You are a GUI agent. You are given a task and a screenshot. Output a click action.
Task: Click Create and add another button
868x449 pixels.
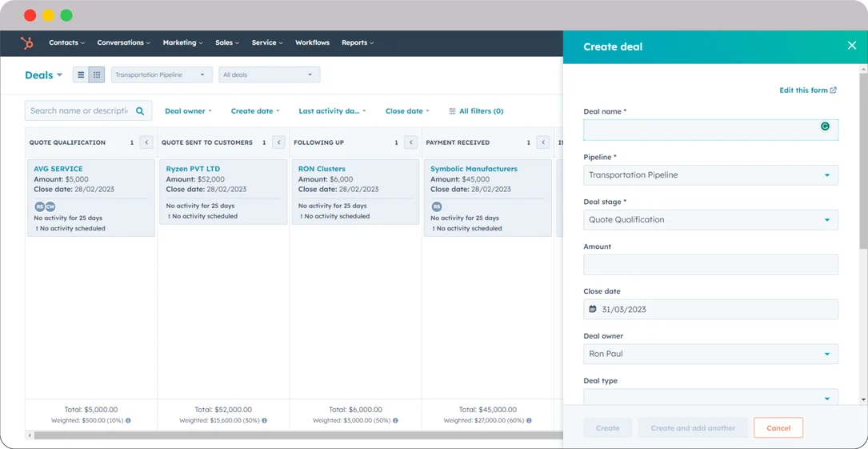[693, 428]
